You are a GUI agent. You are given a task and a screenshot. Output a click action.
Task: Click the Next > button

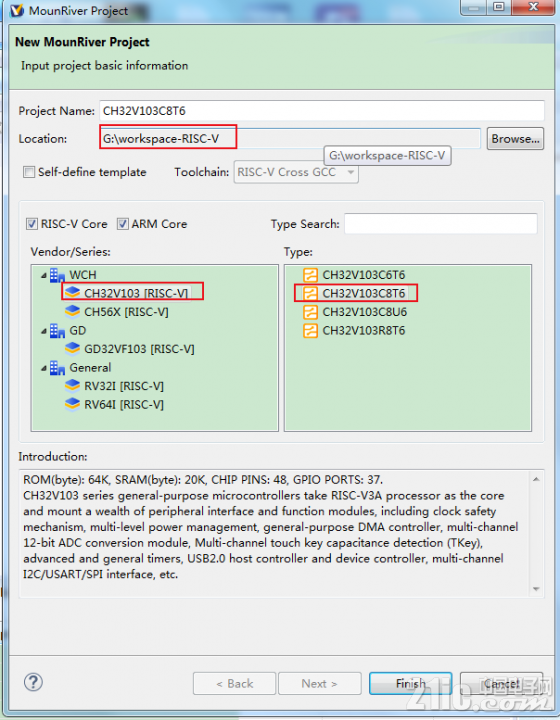click(x=319, y=684)
